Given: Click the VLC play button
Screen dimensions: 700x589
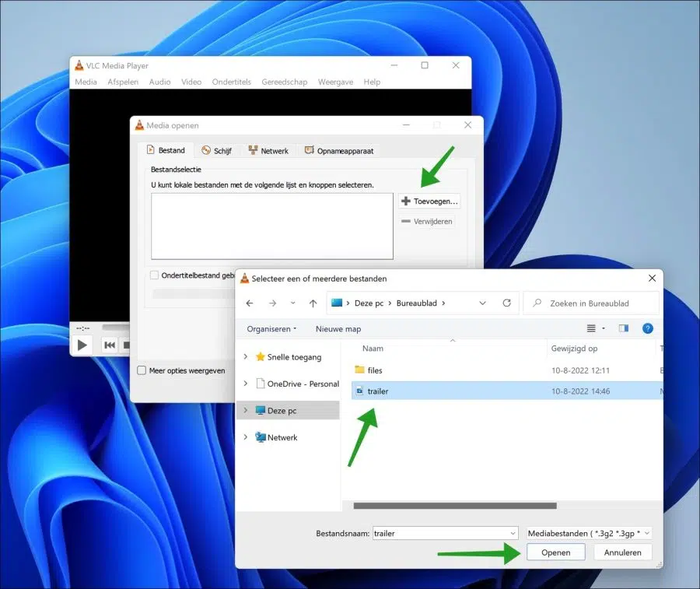Looking at the screenshot, I should pos(82,345).
